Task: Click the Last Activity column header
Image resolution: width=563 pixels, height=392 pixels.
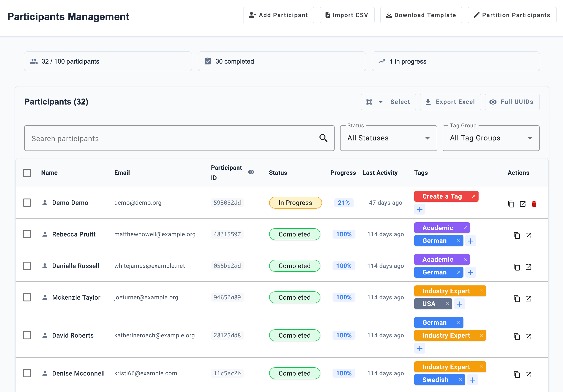Action: click(380, 173)
